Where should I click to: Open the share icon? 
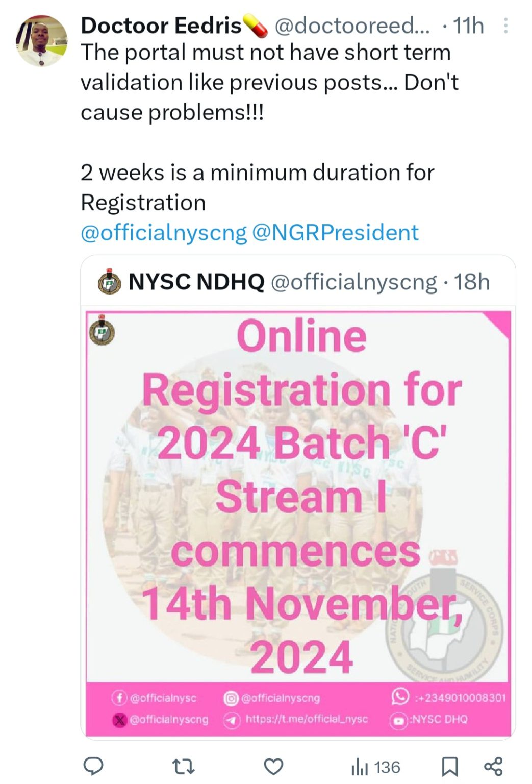[493, 766]
